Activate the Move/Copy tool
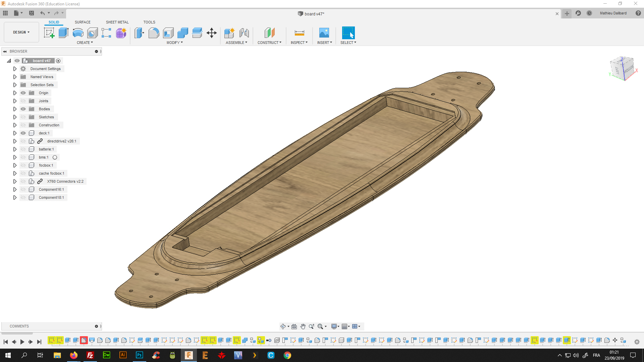This screenshot has height=362, width=644. (x=212, y=33)
